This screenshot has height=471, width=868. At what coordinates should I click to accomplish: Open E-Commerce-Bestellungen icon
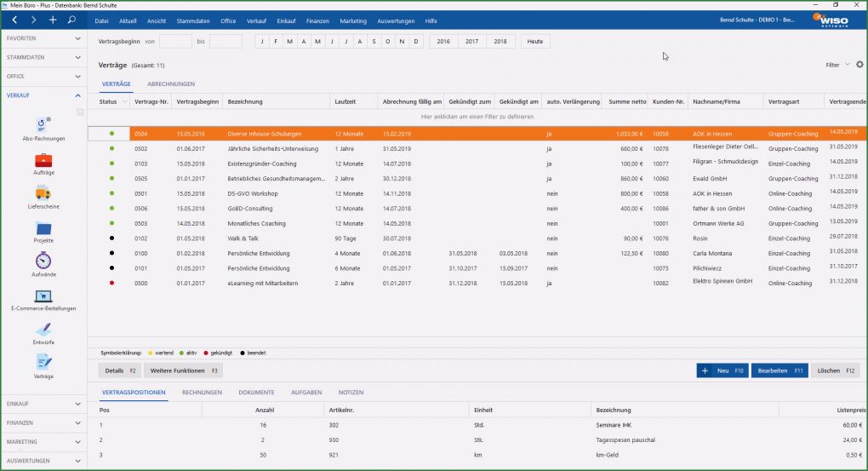[x=43, y=296]
